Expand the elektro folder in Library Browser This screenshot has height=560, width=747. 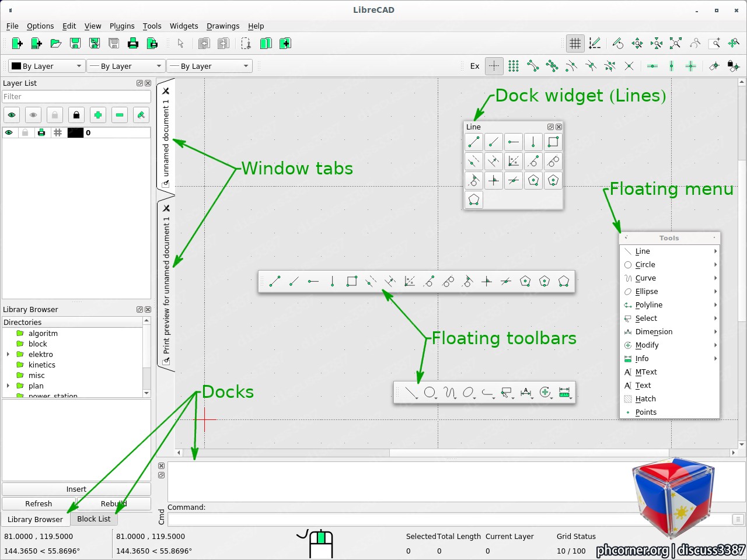pos(8,354)
